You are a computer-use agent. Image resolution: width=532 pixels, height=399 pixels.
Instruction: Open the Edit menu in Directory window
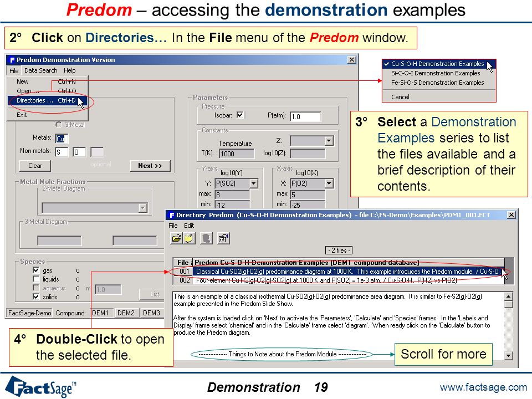[189, 226]
